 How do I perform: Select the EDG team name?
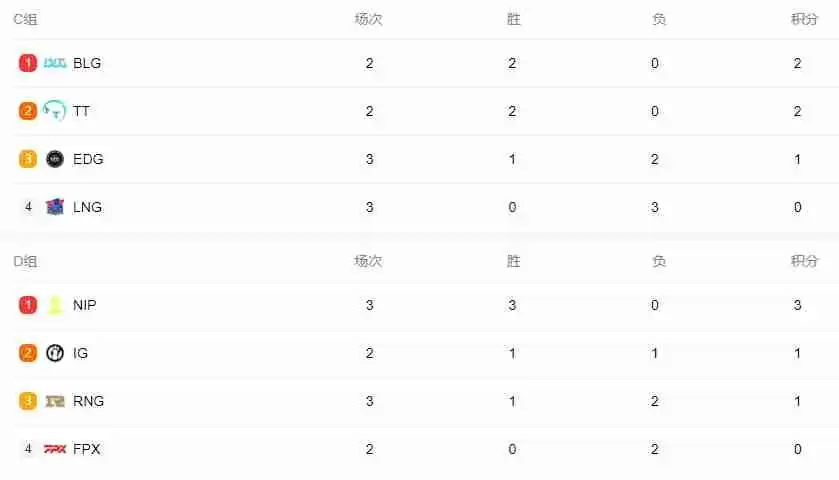point(88,159)
